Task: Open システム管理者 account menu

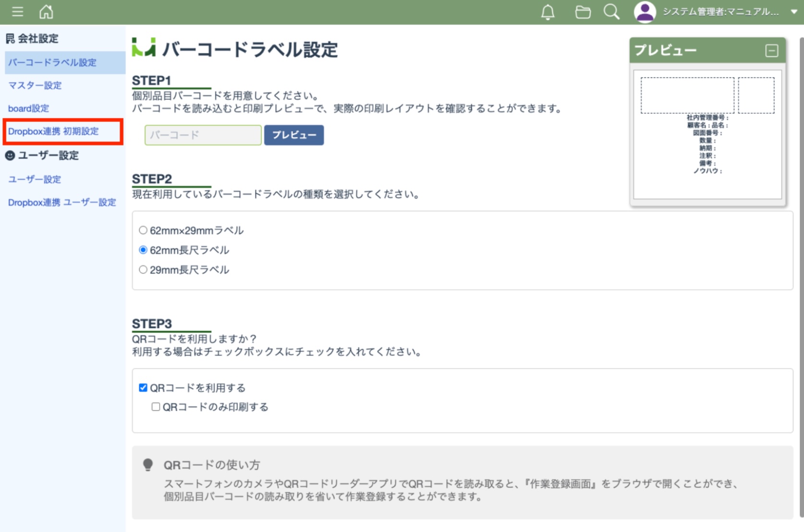Action: [x=720, y=12]
